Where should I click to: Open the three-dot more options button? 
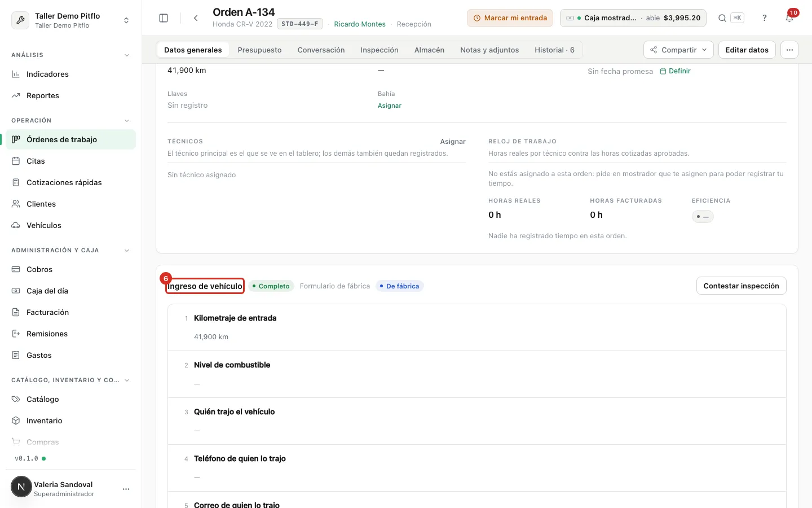[x=789, y=50]
